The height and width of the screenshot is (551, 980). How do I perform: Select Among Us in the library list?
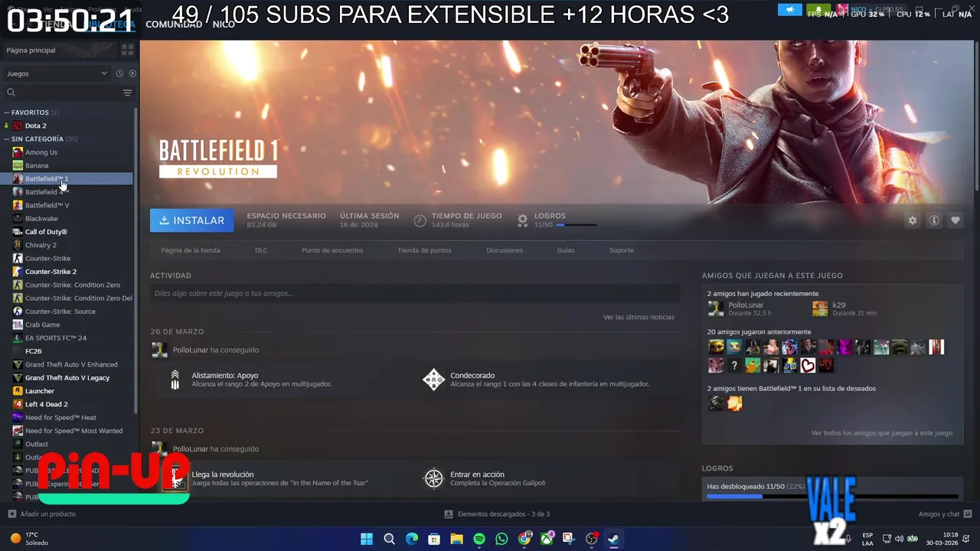click(x=67, y=152)
